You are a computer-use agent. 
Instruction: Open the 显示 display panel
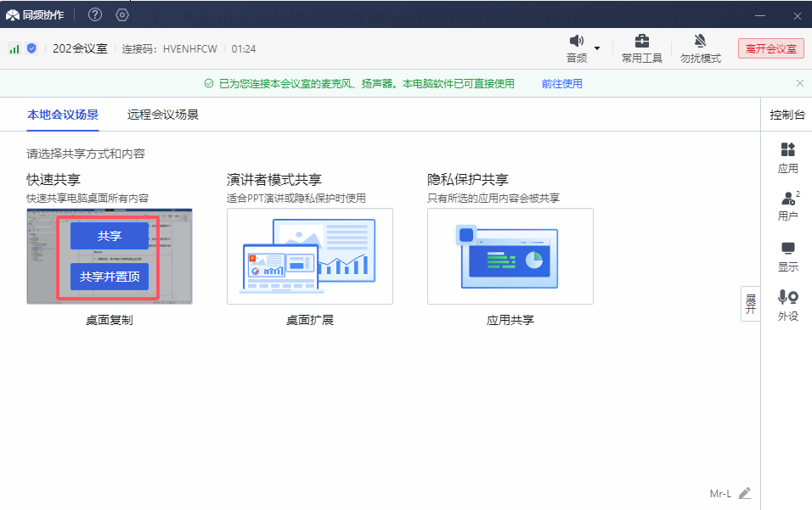point(787,255)
